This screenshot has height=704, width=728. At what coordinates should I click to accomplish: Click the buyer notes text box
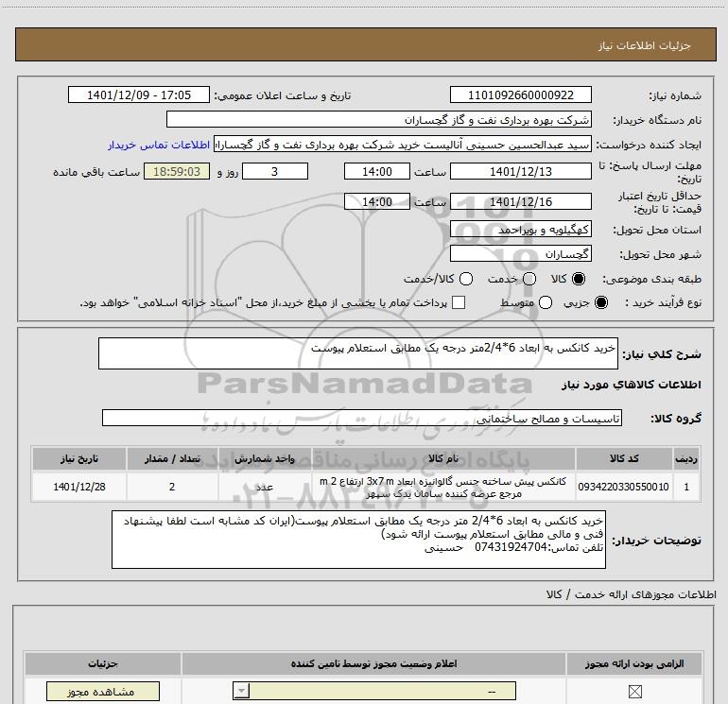[358, 540]
